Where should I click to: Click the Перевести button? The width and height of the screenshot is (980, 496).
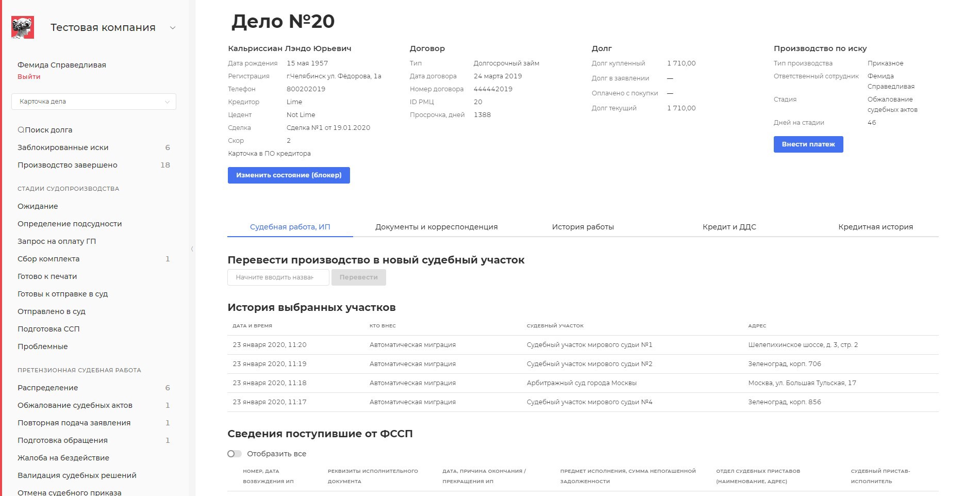click(x=358, y=277)
